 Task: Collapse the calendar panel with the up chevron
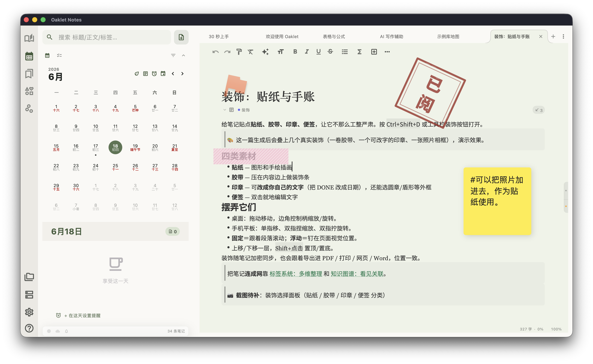point(183,55)
